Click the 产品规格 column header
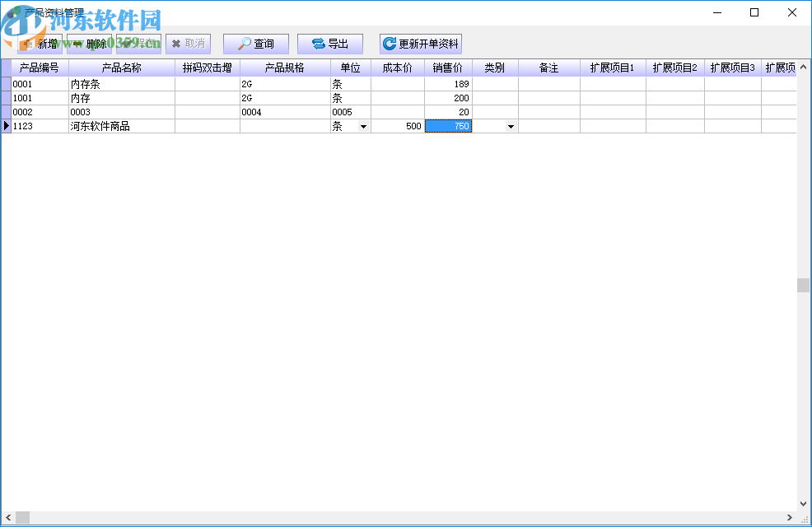Screen dimensions: 812x527 point(285,68)
